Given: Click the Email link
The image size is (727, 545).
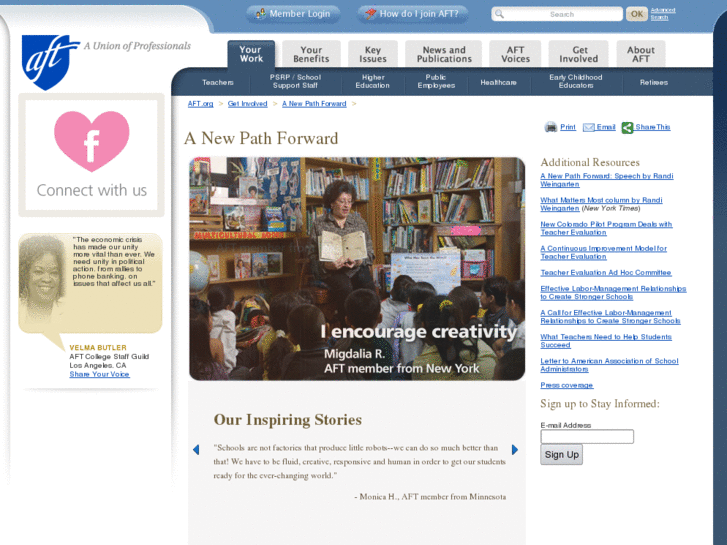Looking at the screenshot, I should click(606, 127).
